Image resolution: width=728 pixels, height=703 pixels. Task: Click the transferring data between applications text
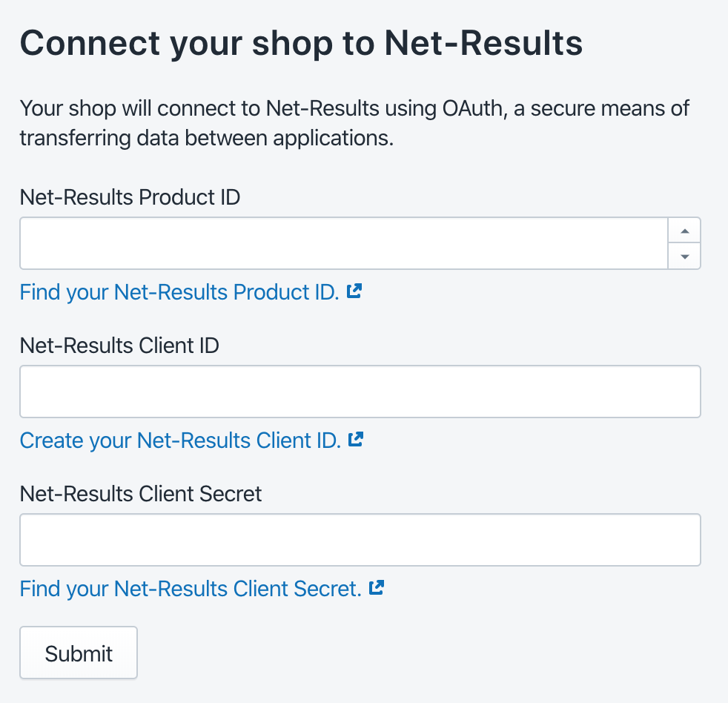[207, 138]
